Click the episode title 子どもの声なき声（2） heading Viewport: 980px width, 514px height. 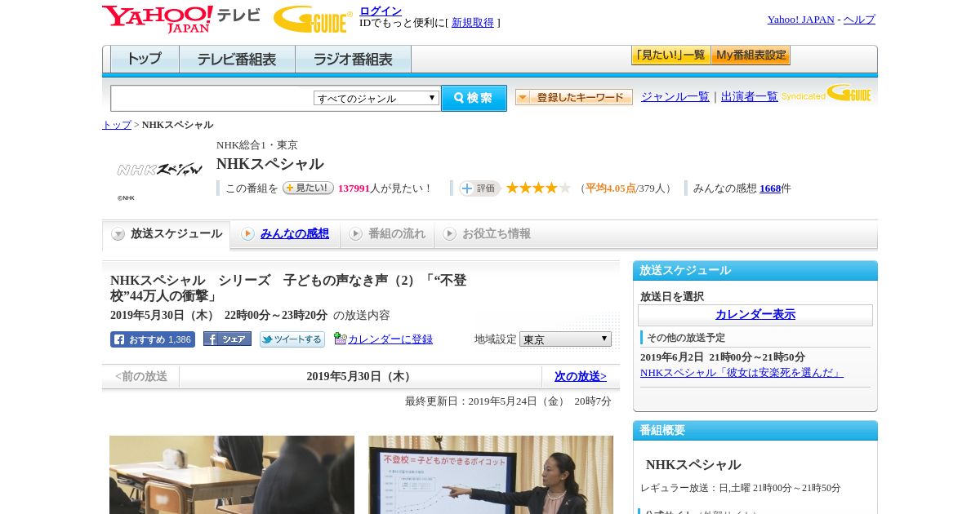click(288, 288)
